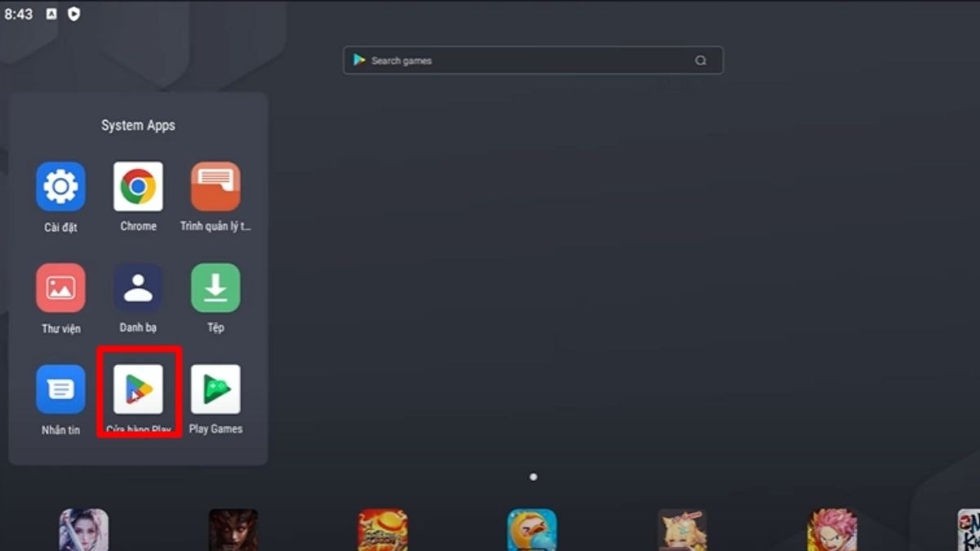Viewport: 980px width, 551px height.
Task: Open the cat-eared anime girl game in the dock
Action: coord(683,530)
